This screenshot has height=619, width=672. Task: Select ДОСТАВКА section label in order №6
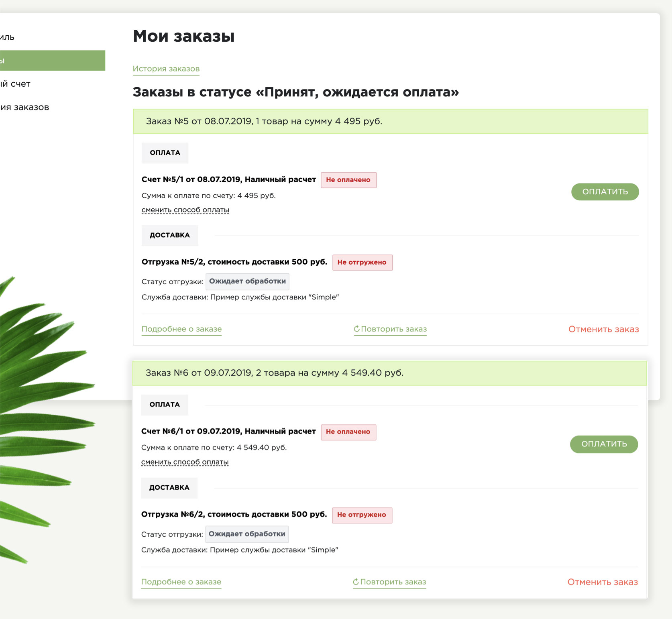click(x=169, y=488)
